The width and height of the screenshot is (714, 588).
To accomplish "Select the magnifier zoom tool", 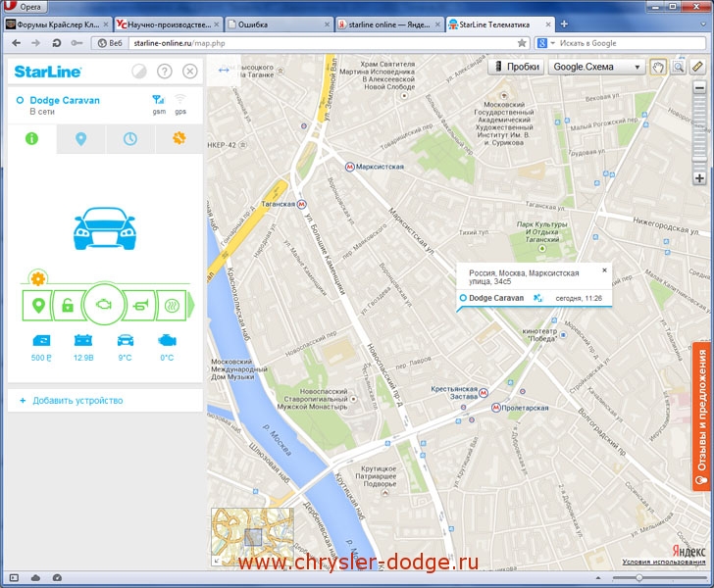I will pos(678,68).
